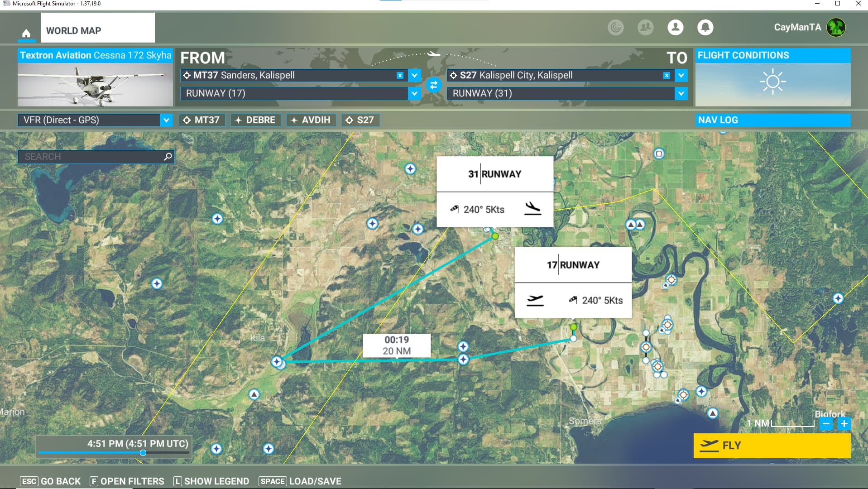
Task: Click OPEN FILTERS
Action: point(127,481)
